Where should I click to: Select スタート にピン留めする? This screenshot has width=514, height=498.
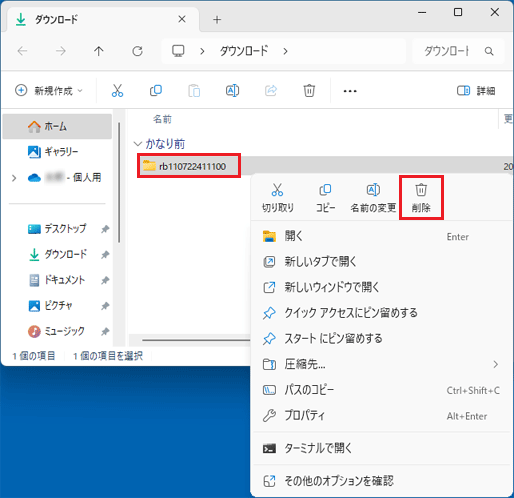point(381,339)
